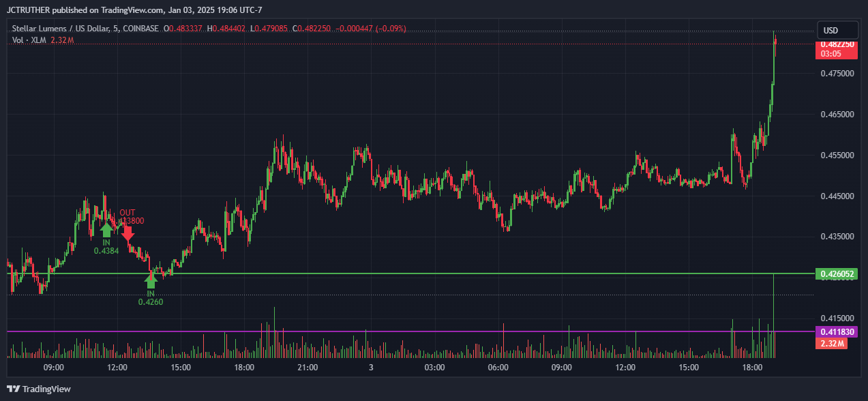Click the 0.475000 price axis label
Screen dimensions: 868x401
click(x=837, y=73)
